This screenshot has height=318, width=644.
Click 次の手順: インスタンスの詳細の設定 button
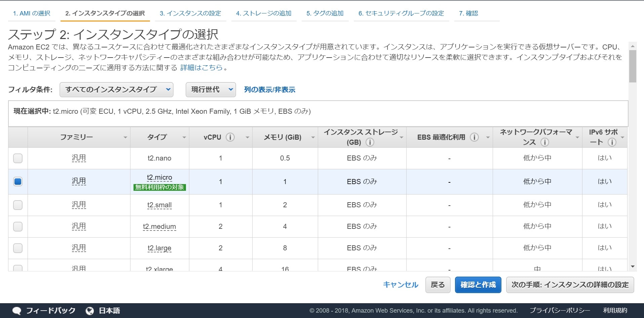(570, 285)
